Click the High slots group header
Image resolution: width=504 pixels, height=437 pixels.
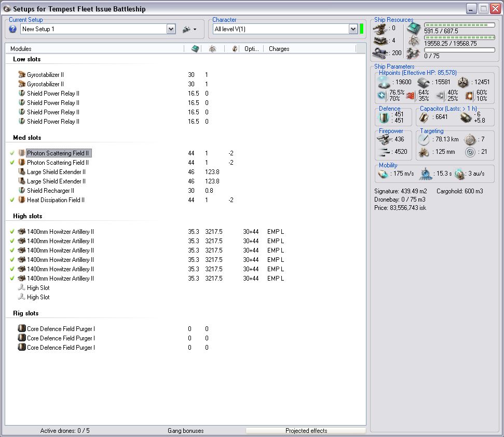click(x=28, y=216)
